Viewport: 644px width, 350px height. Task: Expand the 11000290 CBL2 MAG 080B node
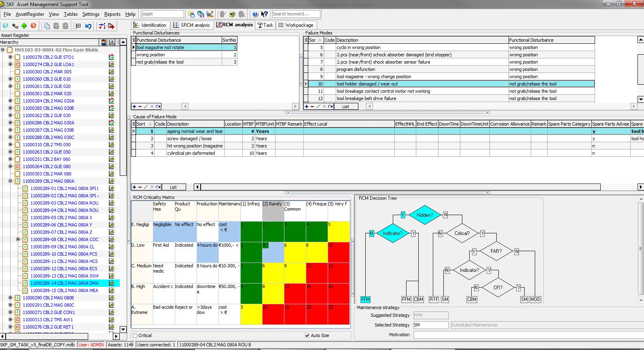(11, 298)
